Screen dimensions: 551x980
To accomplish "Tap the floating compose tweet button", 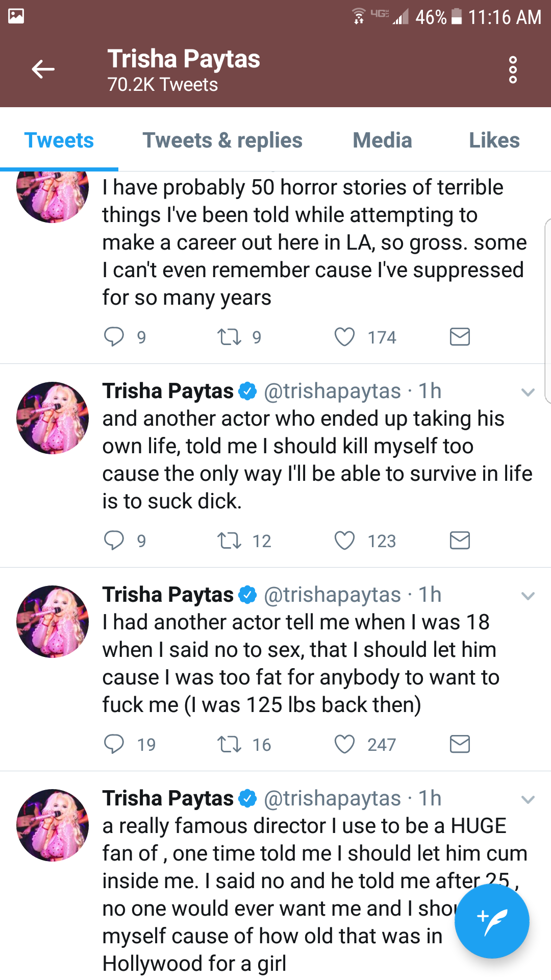I will pyautogui.click(x=491, y=921).
